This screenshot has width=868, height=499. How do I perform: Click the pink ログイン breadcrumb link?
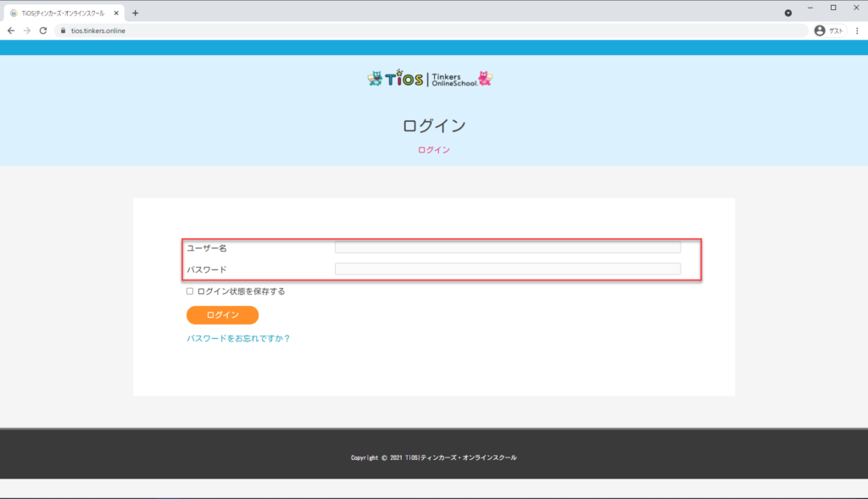coord(433,150)
